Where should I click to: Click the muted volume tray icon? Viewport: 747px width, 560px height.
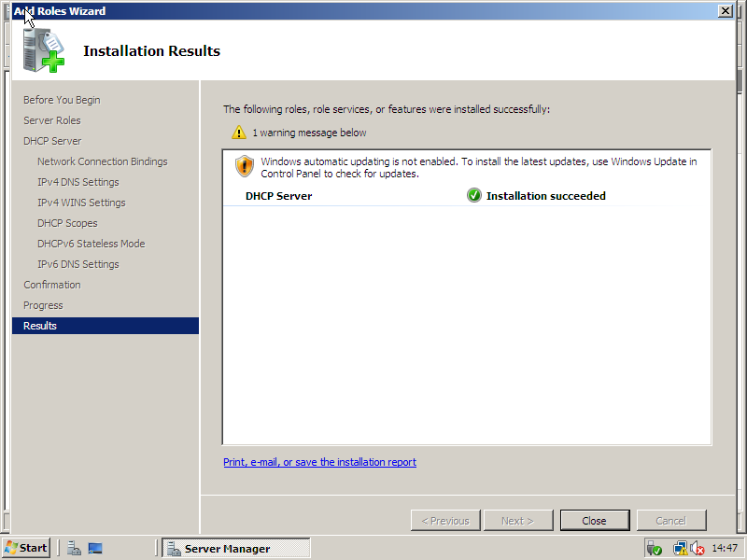pos(697,549)
